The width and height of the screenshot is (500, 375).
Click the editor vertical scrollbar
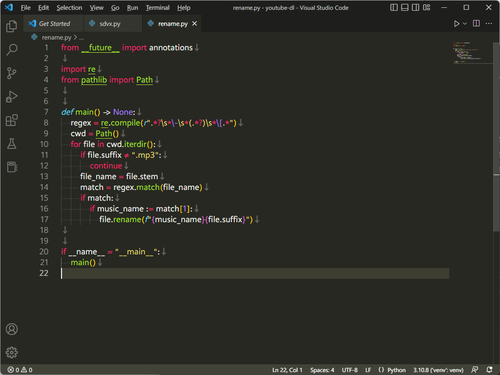[x=496, y=136]
